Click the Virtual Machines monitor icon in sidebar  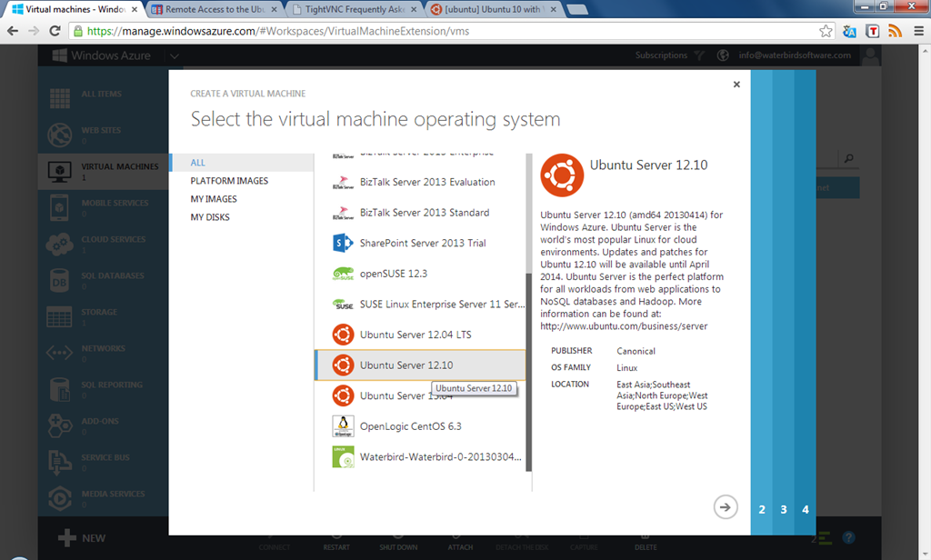click(x=59, y=172)
